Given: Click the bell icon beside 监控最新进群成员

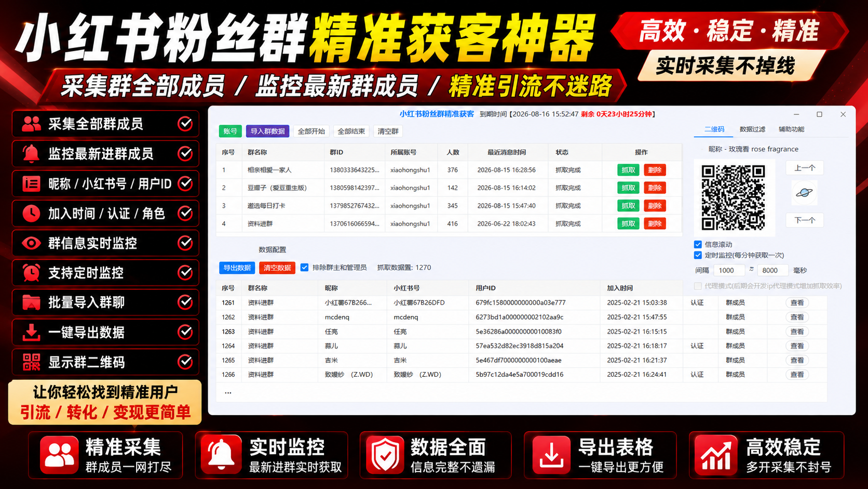Looking at the screenshot, I should [x=31, y=153].
